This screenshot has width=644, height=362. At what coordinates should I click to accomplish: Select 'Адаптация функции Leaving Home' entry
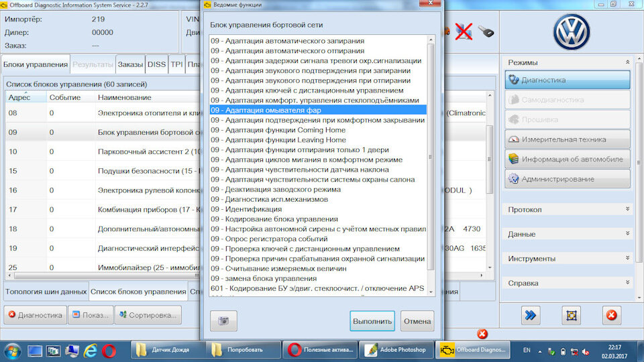318,140
